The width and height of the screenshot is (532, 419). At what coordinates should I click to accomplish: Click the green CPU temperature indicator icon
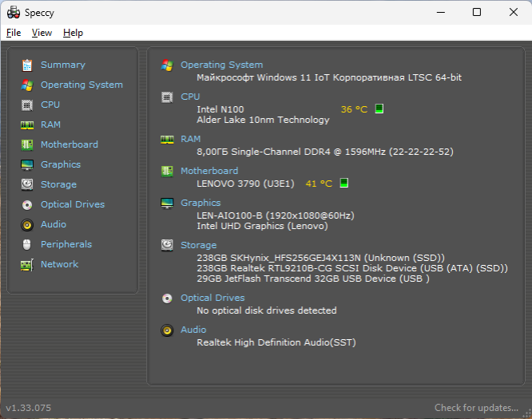379,109
